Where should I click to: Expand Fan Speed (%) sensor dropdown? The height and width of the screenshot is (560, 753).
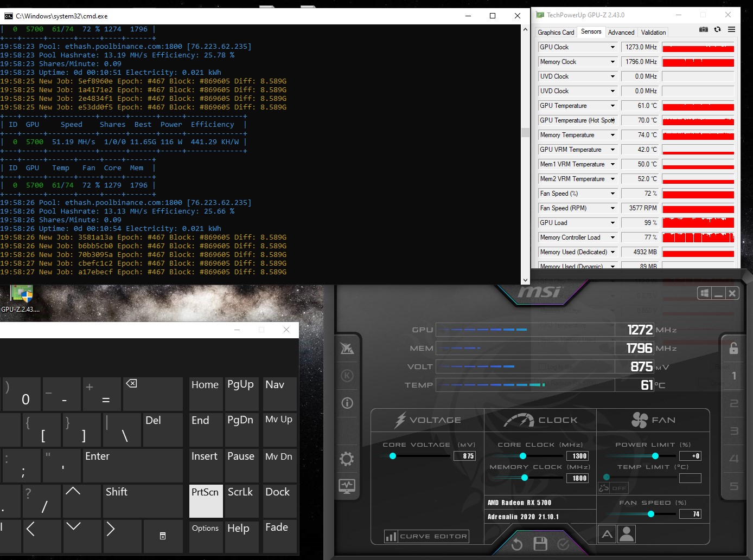tap(613, 194)
